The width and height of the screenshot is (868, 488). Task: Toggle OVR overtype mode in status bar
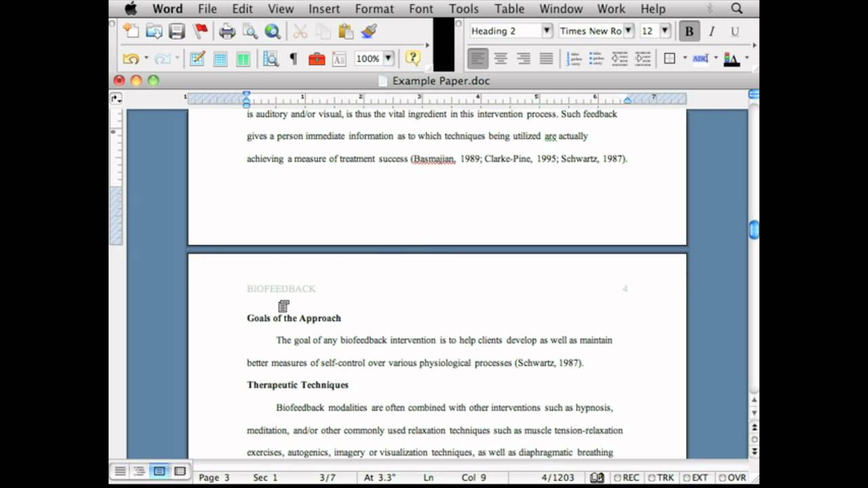point(732,478)
